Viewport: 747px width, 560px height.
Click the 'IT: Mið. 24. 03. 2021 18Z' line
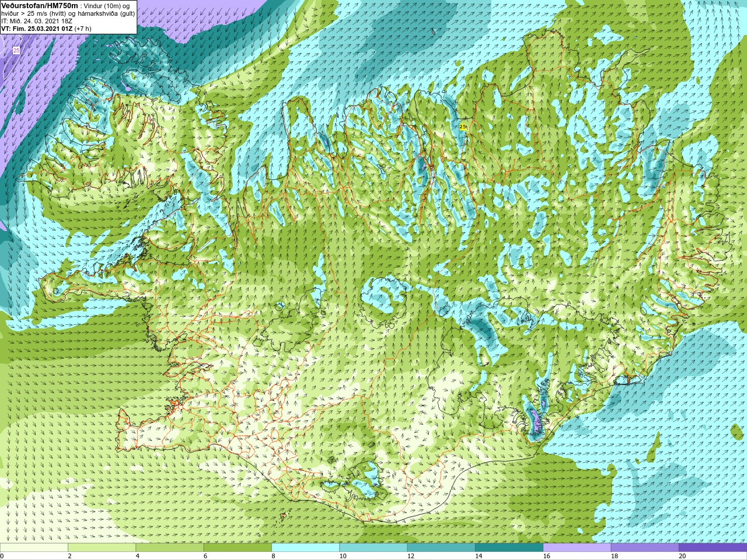pyautogui.click(x=37, y=21)
